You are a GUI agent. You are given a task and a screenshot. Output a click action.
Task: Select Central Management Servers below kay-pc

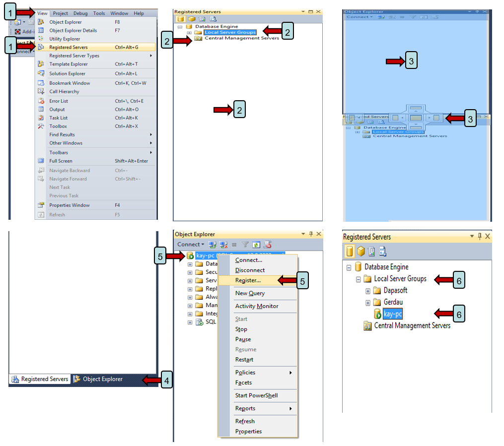pyautogui.click(x=412, y=326)
